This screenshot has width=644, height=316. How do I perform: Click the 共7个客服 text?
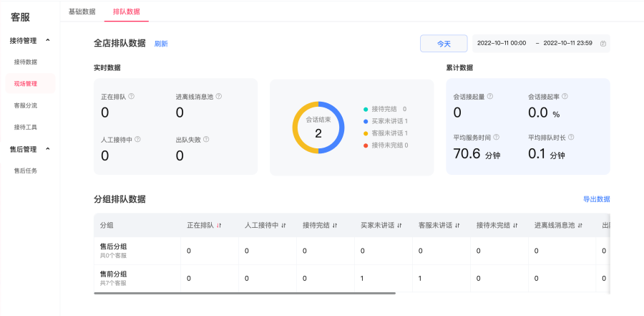113,283
